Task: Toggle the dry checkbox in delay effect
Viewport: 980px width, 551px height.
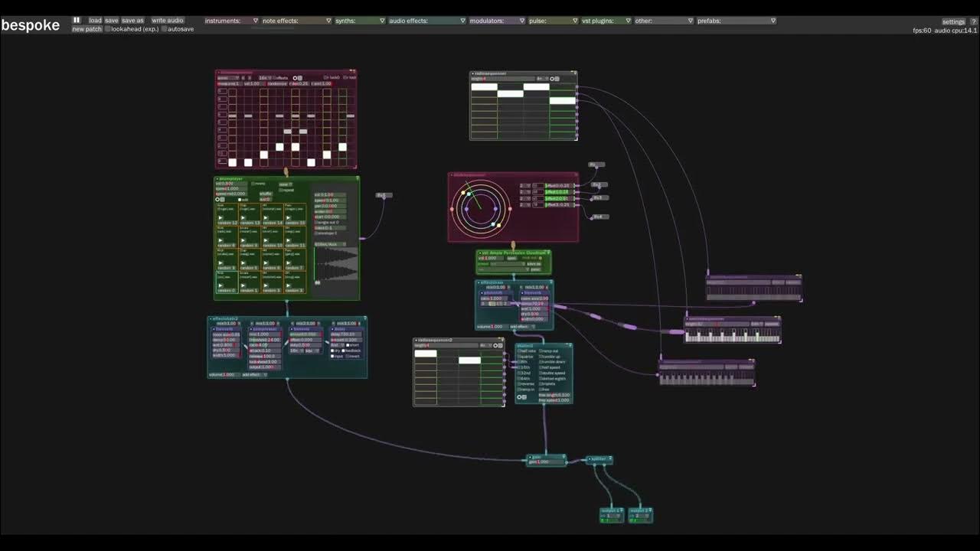Action: (332, 350)
